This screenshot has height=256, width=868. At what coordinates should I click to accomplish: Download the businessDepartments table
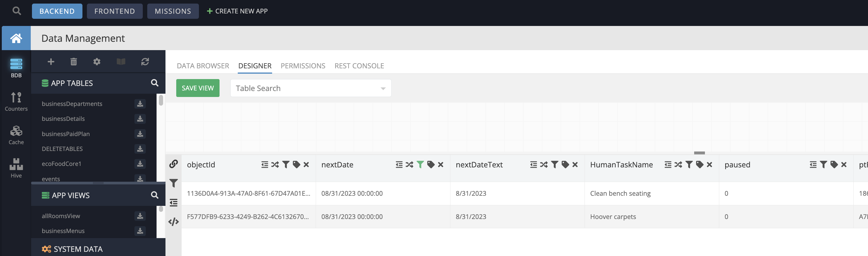tap(140, 104)
